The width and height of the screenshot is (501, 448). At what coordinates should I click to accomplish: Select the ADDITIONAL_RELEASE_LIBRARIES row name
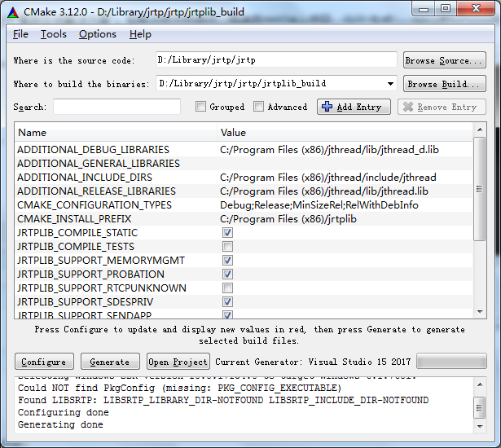pos(96,191)
